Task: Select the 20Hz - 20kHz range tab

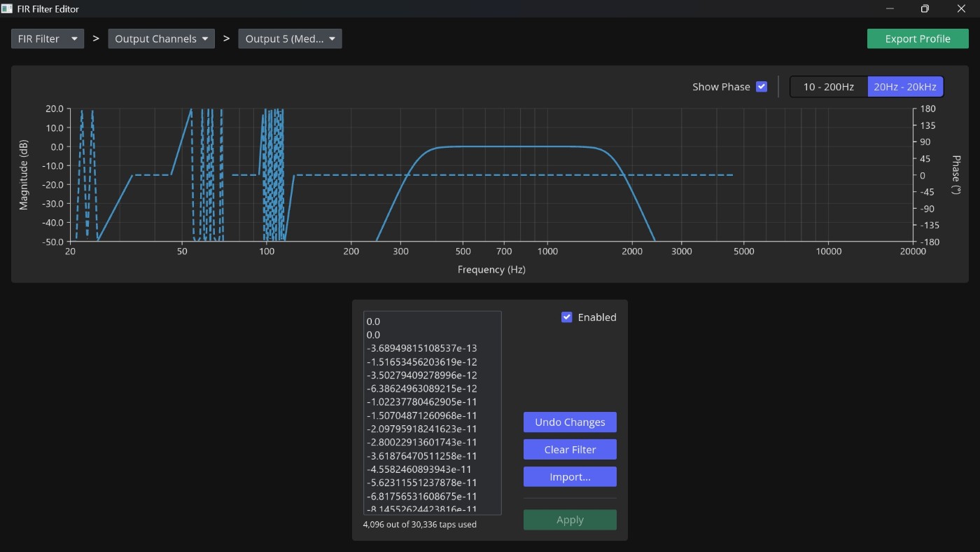Action: point(905,87)
